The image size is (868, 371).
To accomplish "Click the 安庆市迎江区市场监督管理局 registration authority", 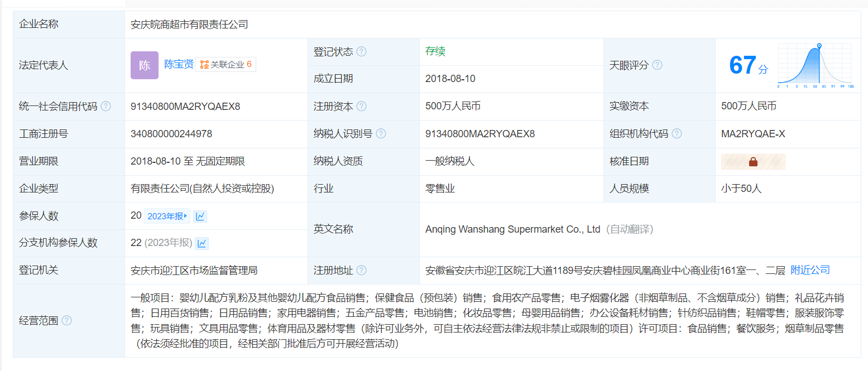I will tap(194, 271).
